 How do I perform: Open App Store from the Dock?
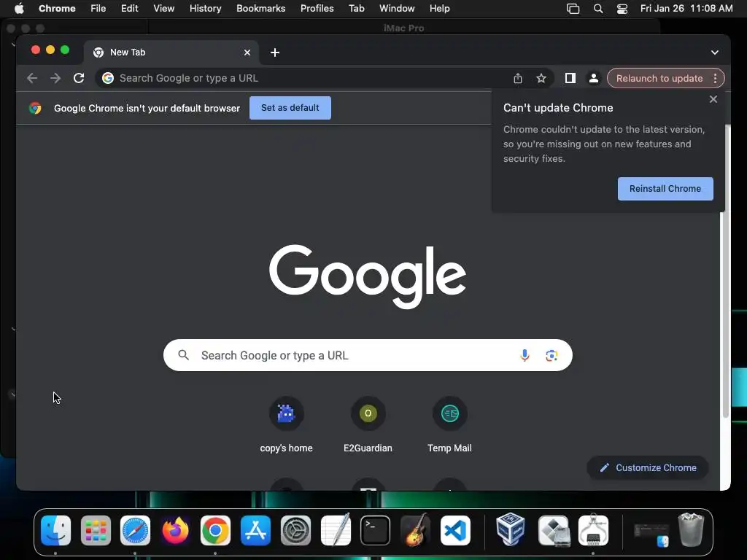click(255, 530)
